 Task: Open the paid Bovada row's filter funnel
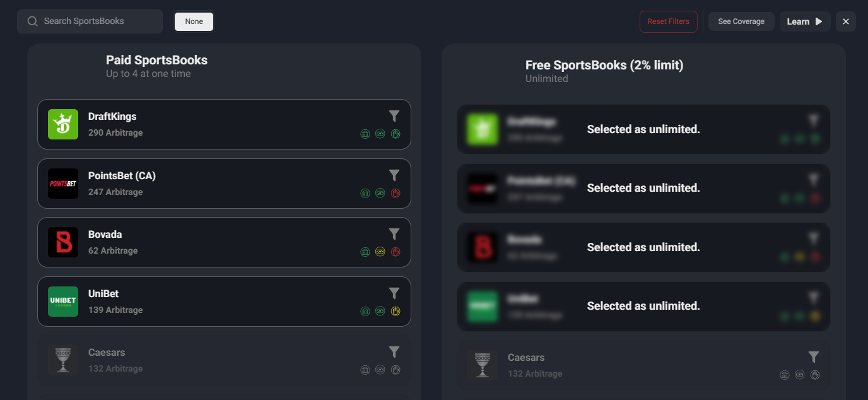(x=394, y=234)
